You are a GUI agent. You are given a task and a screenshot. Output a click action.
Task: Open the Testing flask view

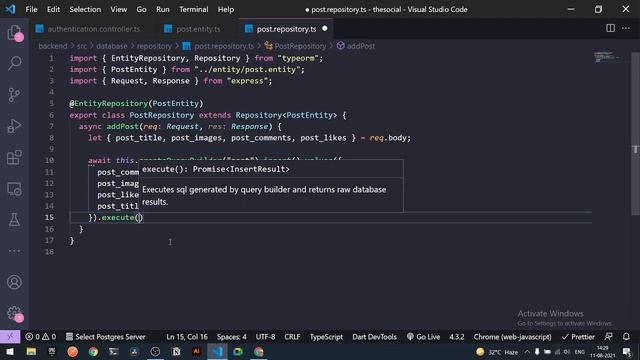[x=14, y=220]
